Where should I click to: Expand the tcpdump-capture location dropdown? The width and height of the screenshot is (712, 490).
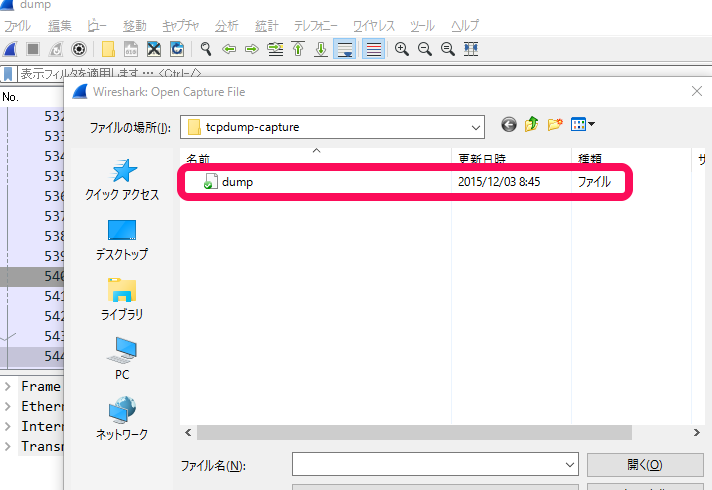475,127
